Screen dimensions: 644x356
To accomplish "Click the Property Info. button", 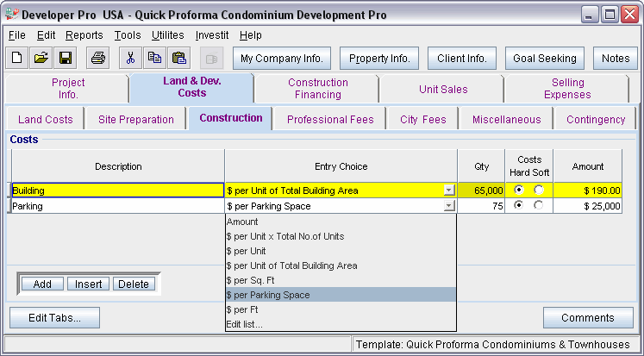I will [x=379, y=59].
